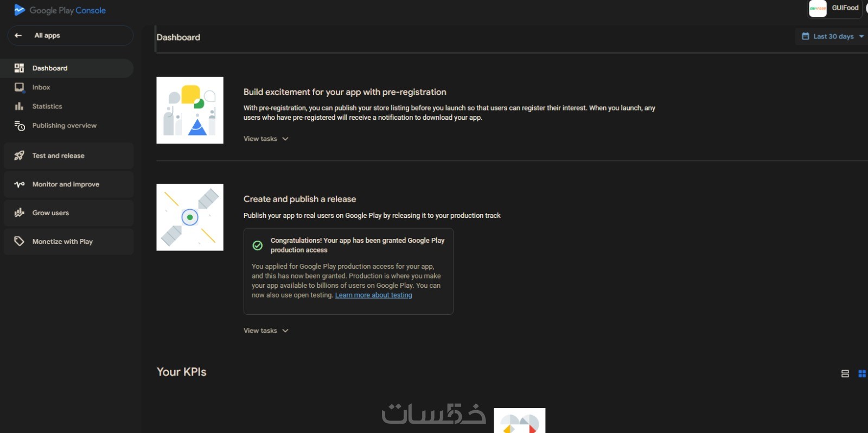Viewport: 868px width, 433px height.
Task: Follow the Learn more about testing link
Action: [373, 295]
